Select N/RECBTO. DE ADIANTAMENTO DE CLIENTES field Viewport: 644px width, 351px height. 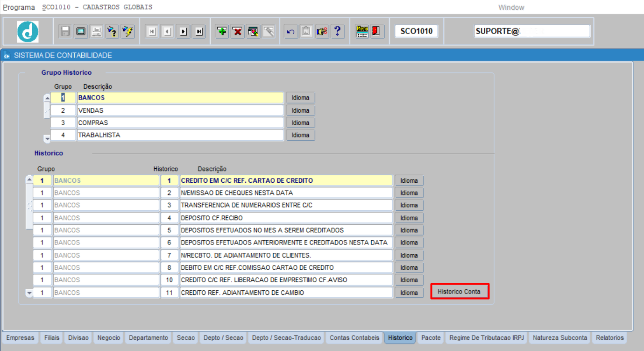click(286, 255)
